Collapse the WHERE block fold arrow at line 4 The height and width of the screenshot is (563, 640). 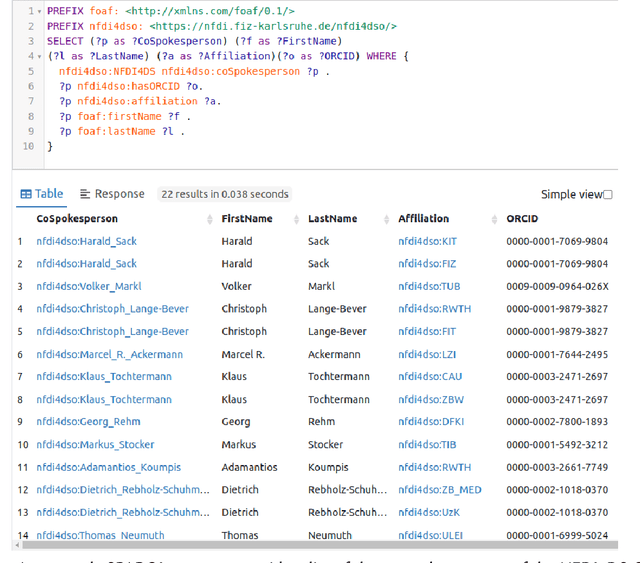38,57
